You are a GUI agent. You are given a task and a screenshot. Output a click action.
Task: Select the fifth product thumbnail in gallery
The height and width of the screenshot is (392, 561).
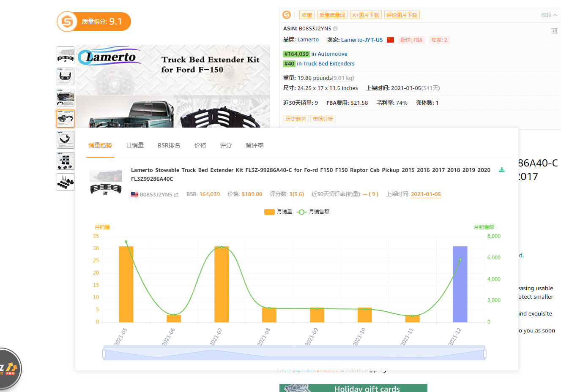pos(66,140)
